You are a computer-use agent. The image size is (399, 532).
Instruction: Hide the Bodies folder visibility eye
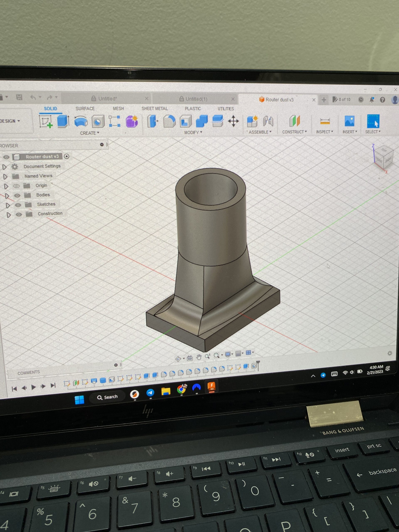[17, 195]
